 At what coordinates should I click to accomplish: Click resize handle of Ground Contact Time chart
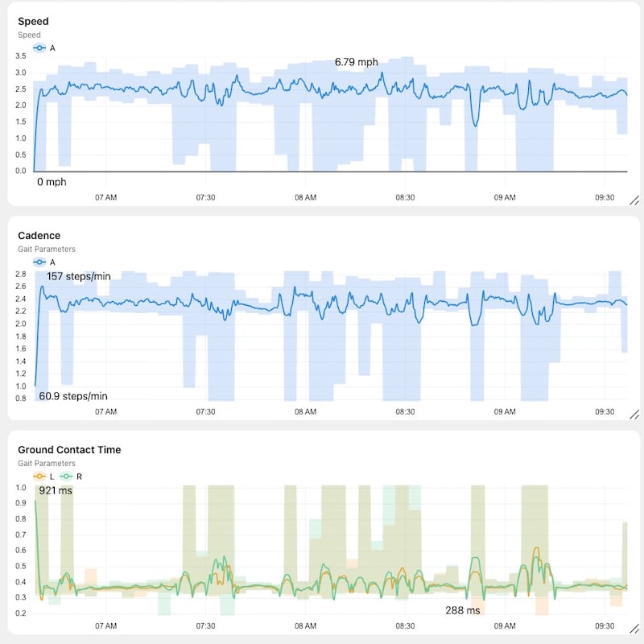pos(634,629)
